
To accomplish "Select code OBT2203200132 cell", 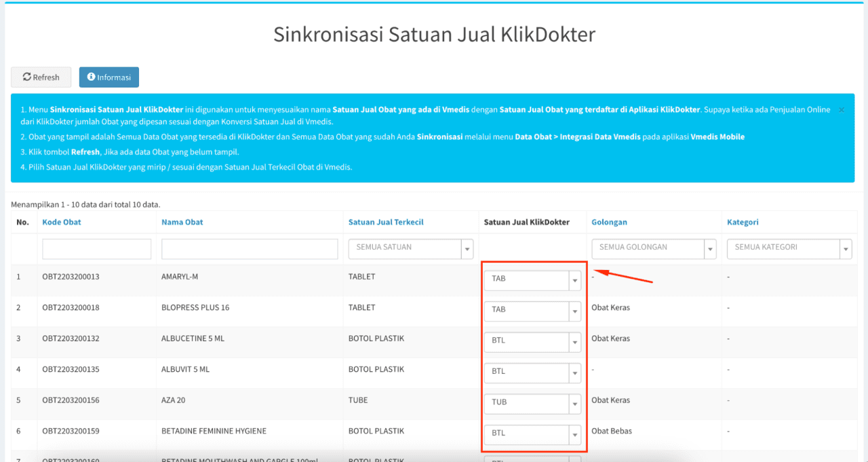I will [71, 339].
